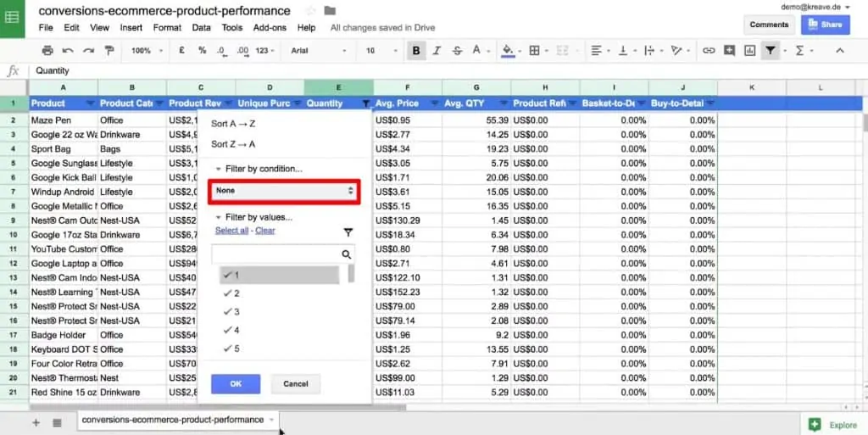Move document with the folder icon
Image resolution: width=868 pixels, height=435 pixels.
click(330, 10)
